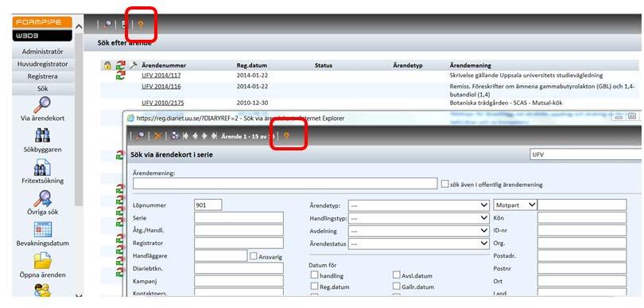The height and width of the screenshot is (308, 644).
Task: Open the Huvudregistrator menu section
Action: tap(43, 64)
